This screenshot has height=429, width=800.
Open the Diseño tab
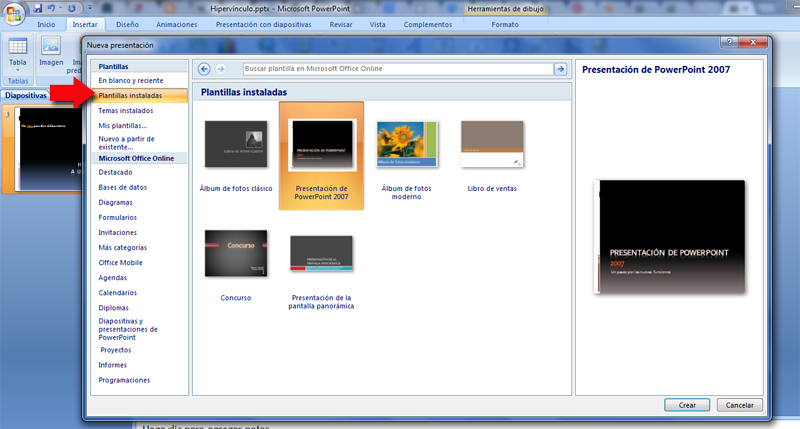pyautogui.click(x=127, y=24)
